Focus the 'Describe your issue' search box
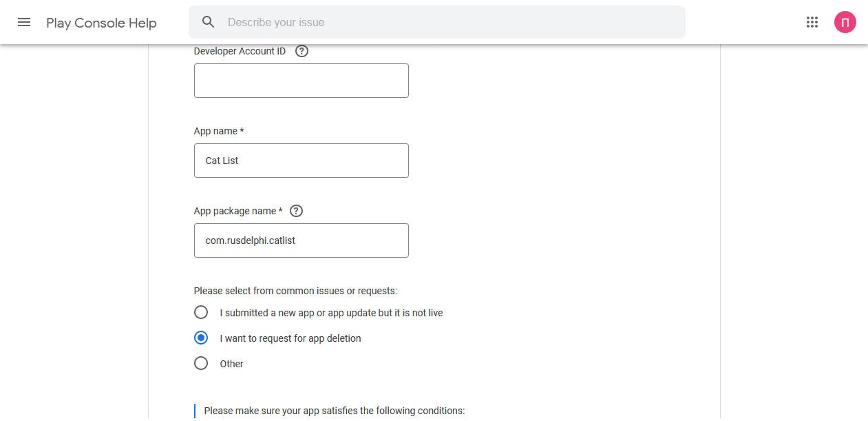 point(437,22)
